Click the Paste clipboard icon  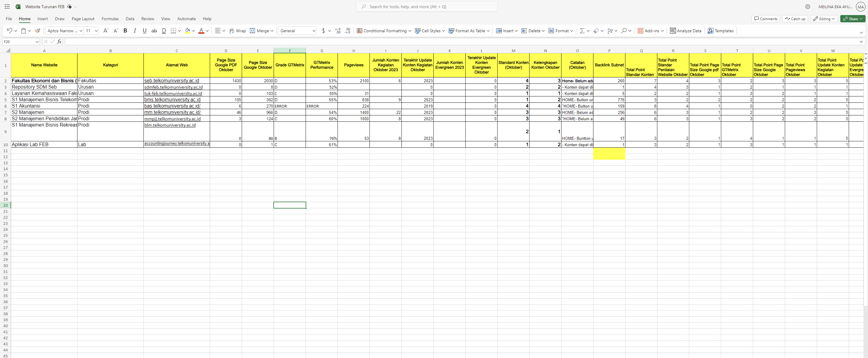pyautogui.click(x=24, y=31)
